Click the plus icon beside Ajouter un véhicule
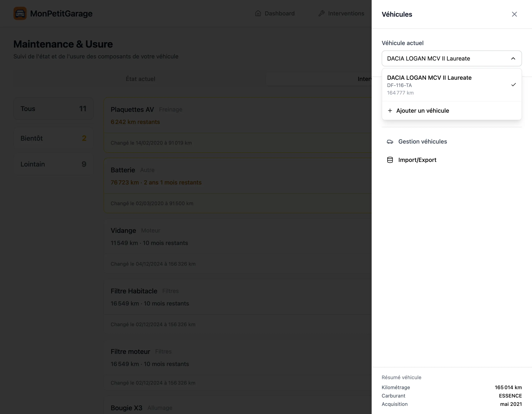 390,111
